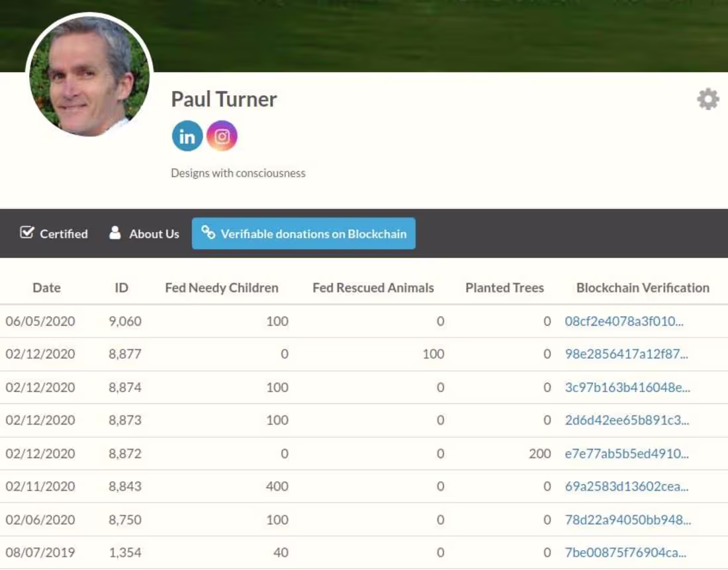Open the About Us tab
Image resolution: width=728 pixels, height=570 pixels.
(x=144, y=233)
